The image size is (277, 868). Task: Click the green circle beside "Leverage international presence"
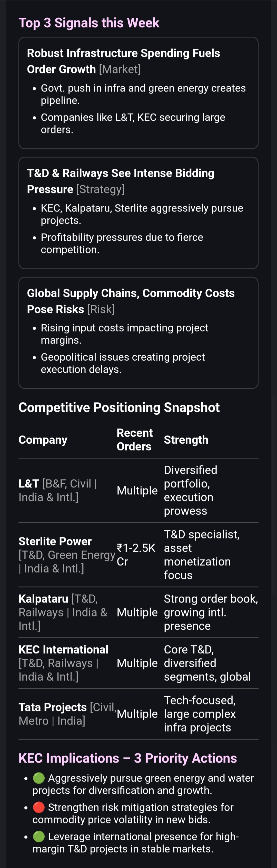(x=39, y=836)
